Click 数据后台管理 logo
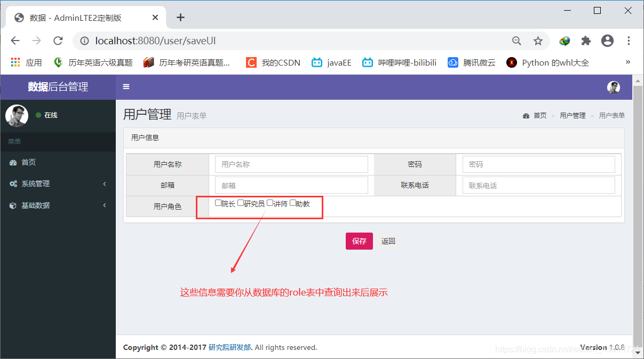 click(58, 87)
